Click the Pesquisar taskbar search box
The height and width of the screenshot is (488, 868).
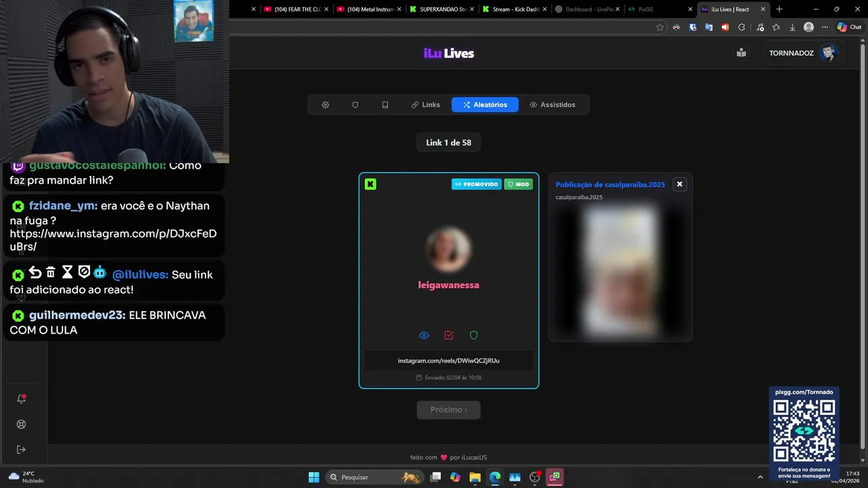[x=374, y=477]
